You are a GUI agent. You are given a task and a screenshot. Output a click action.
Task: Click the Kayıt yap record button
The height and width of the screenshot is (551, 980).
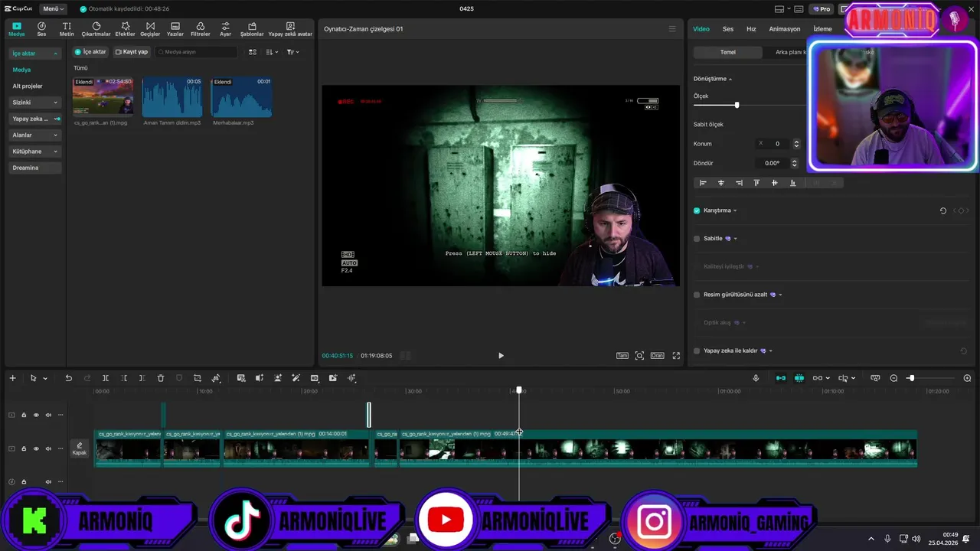tap(132, 52)
